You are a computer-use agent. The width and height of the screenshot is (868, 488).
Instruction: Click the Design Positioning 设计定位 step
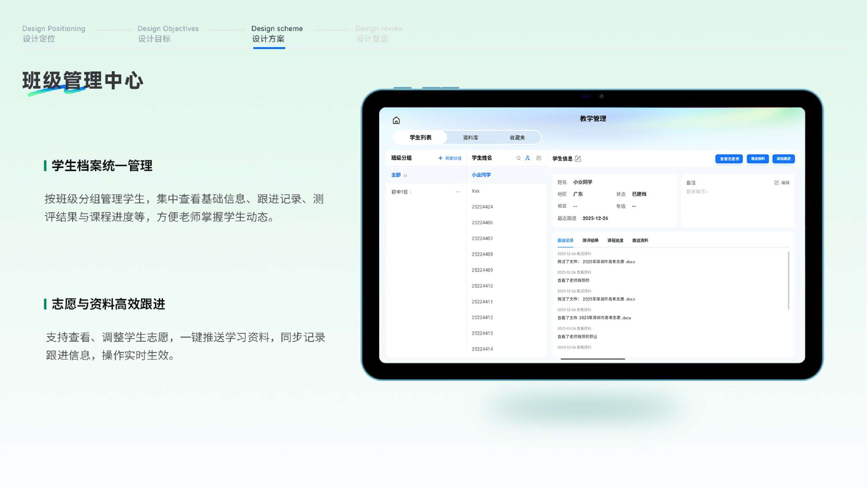tap(54, 33)
